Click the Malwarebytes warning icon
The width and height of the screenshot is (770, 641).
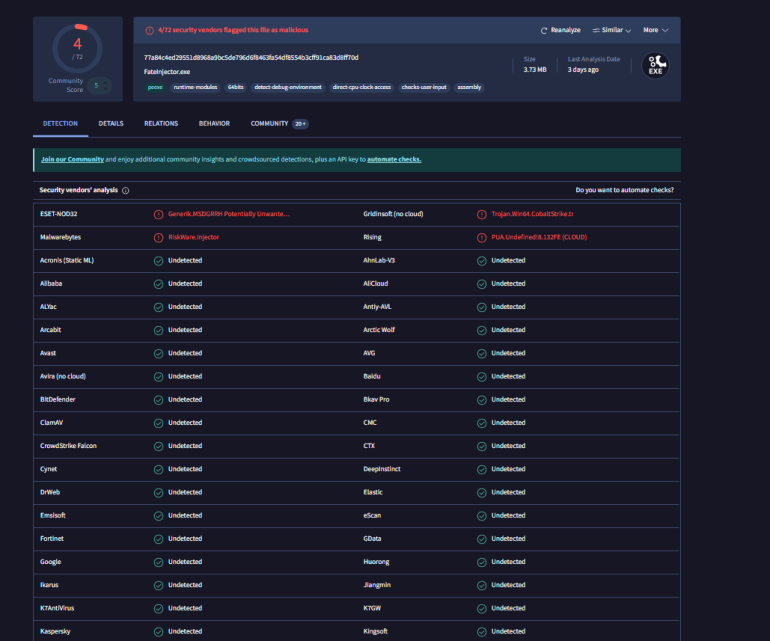coord(159,238)
